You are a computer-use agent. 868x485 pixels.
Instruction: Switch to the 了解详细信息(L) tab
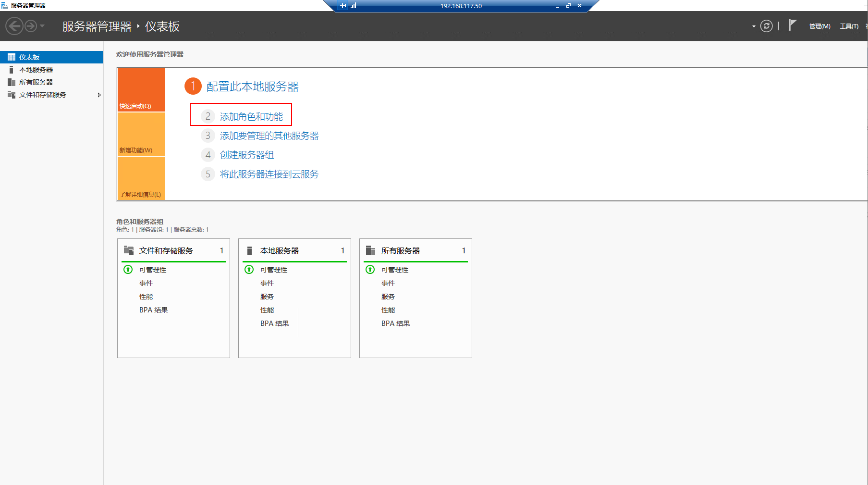(141, 179)
